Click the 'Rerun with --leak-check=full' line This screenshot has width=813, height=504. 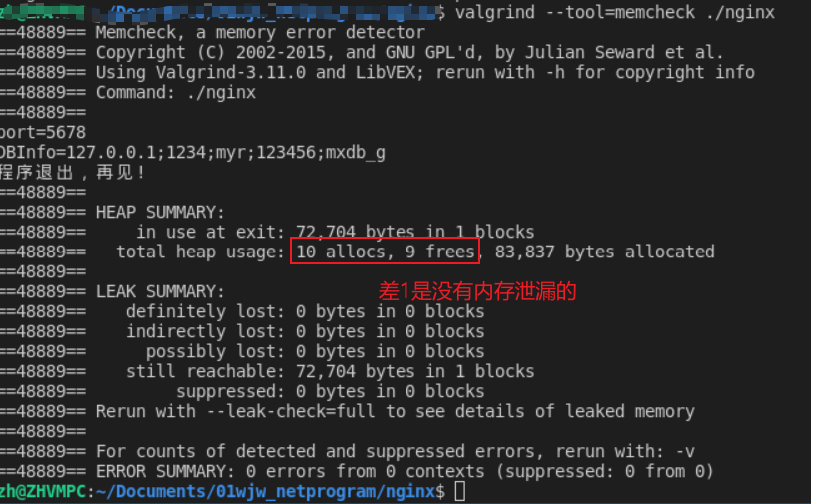pyautogui.click(x=395, y=411)
